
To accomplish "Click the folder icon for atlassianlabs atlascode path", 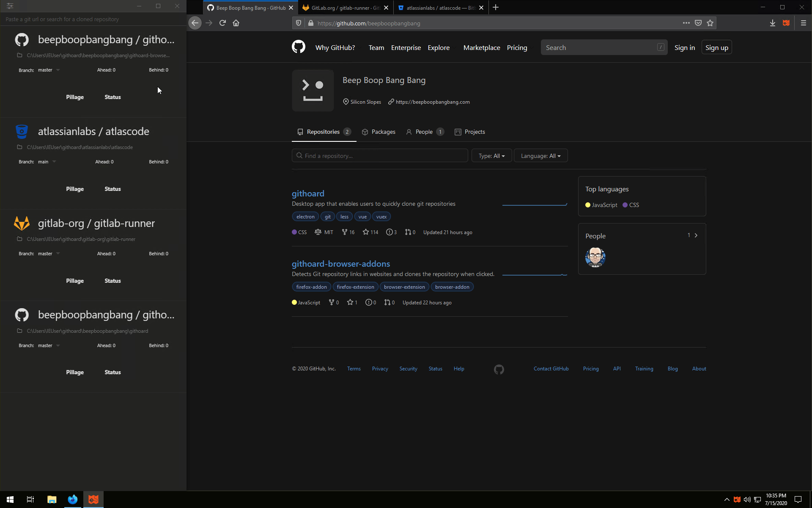I will coord(19,147).
